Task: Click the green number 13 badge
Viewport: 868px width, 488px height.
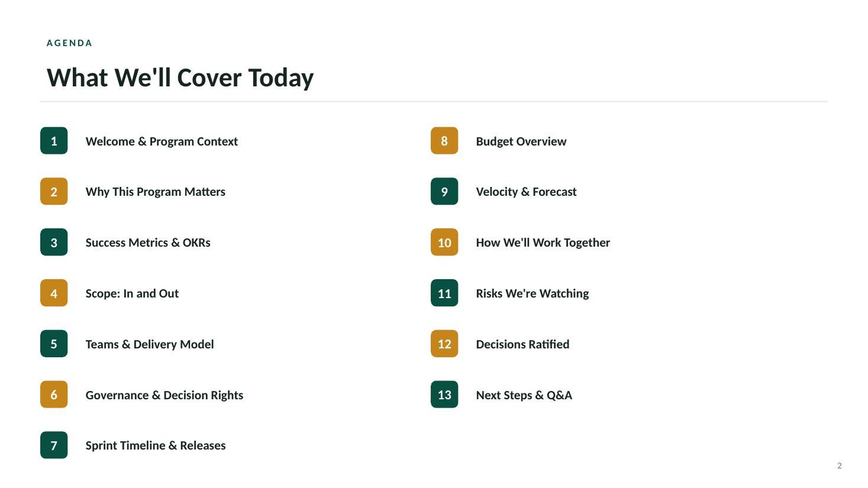Action: (444, 395)
